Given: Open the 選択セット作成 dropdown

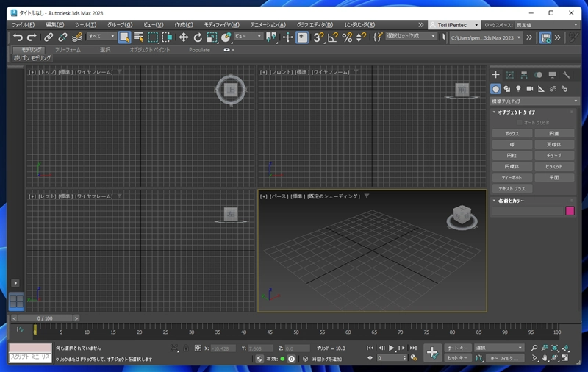Looking at the screenshot, I should 411,36.
